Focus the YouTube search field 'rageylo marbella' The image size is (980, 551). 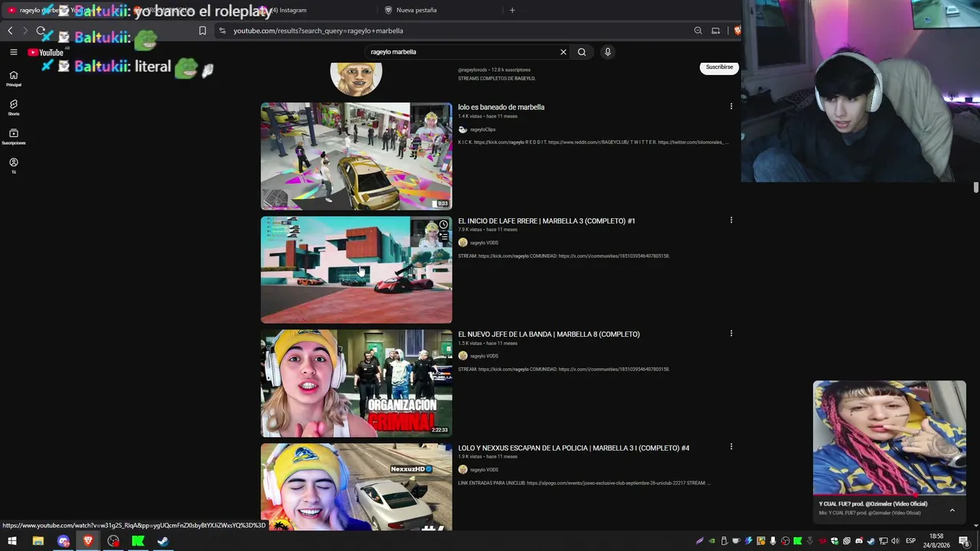[x=462, y=52]
